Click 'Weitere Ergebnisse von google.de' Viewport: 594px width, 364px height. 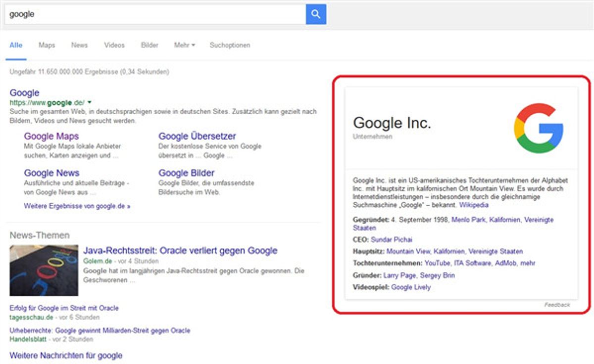click(77, 206)
